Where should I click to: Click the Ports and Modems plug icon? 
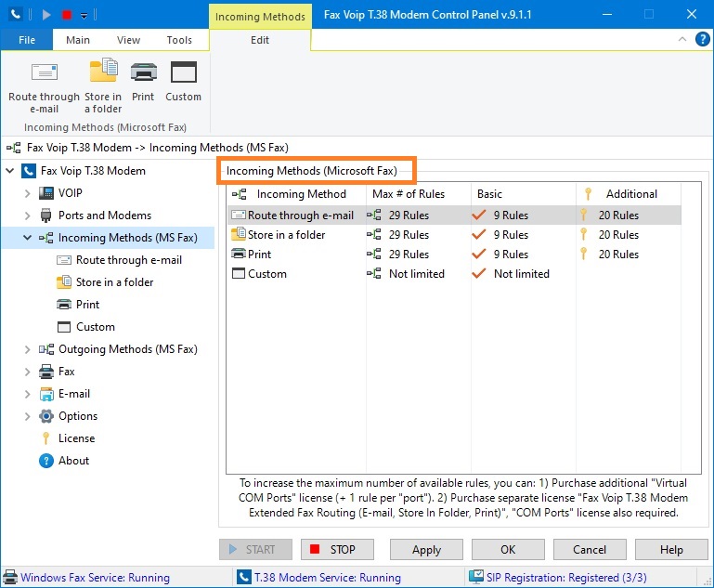[46, 216]
